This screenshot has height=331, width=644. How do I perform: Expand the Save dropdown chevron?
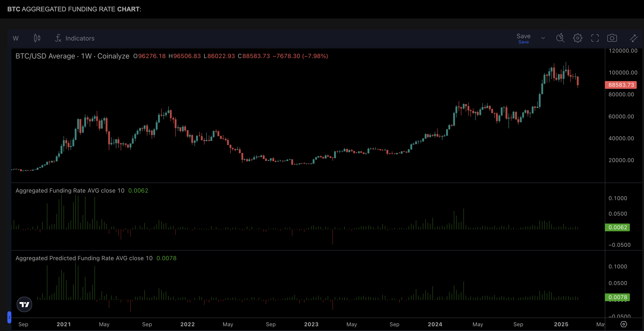[x=543, y=38]
